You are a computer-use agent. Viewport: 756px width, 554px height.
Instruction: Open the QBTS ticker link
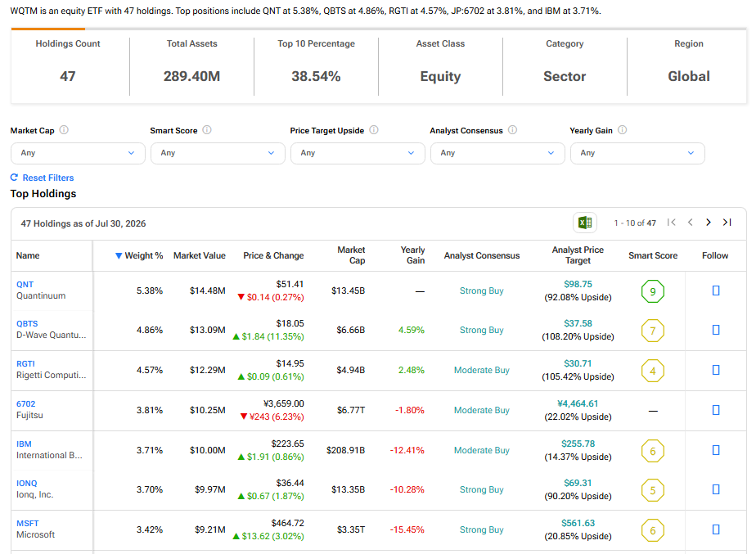(x=27, y=323)
